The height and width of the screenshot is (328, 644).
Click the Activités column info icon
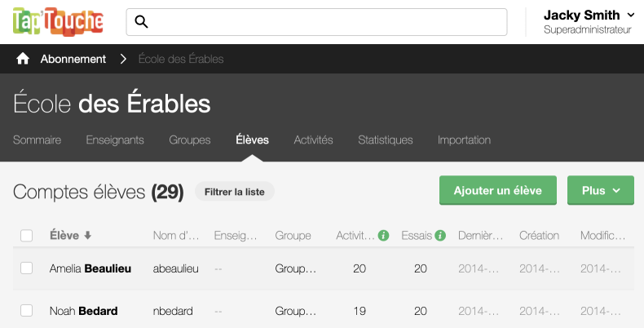point(383,236)
